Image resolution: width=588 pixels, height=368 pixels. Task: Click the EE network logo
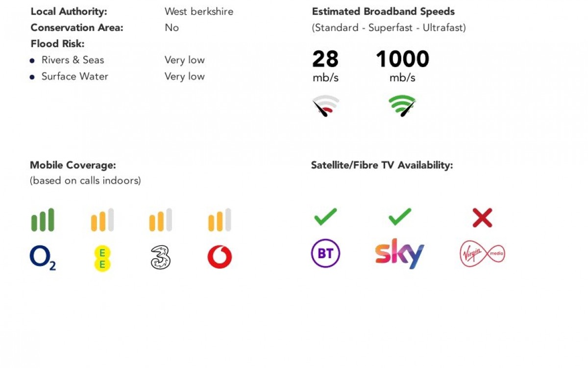102,258
